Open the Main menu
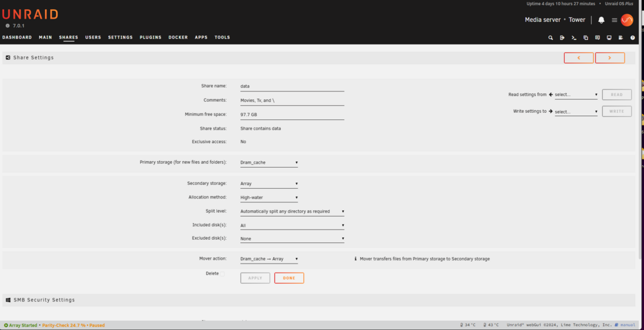 tap(45, 37)
